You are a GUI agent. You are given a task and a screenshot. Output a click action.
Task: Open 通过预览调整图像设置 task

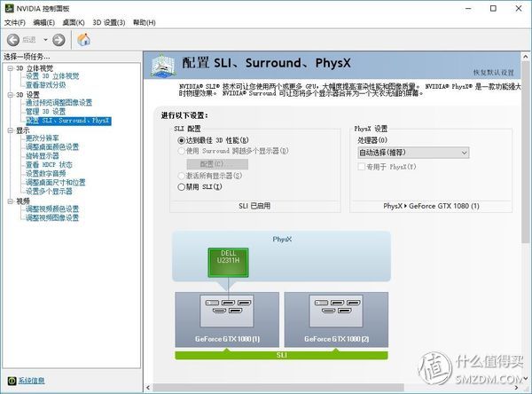pyautogui.click(x=59, y=103)
